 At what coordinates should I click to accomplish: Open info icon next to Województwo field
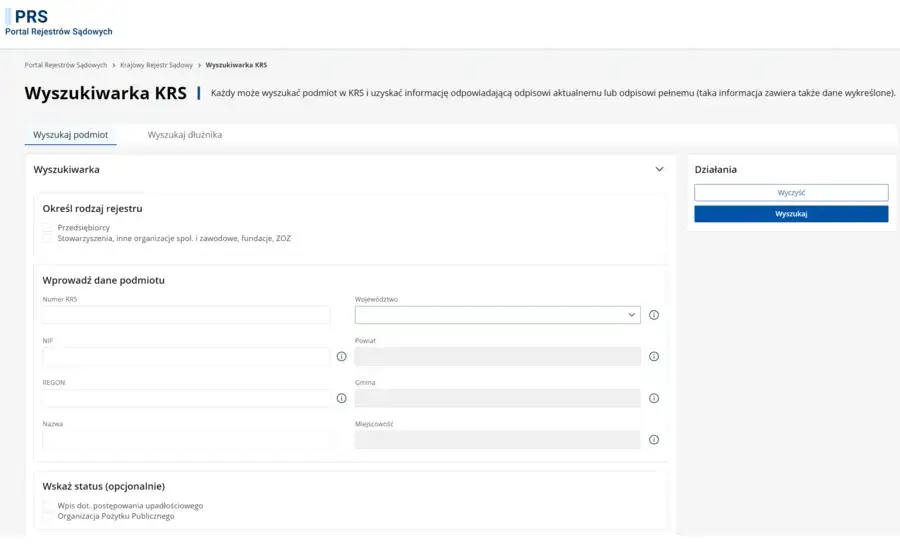[654, 315]
